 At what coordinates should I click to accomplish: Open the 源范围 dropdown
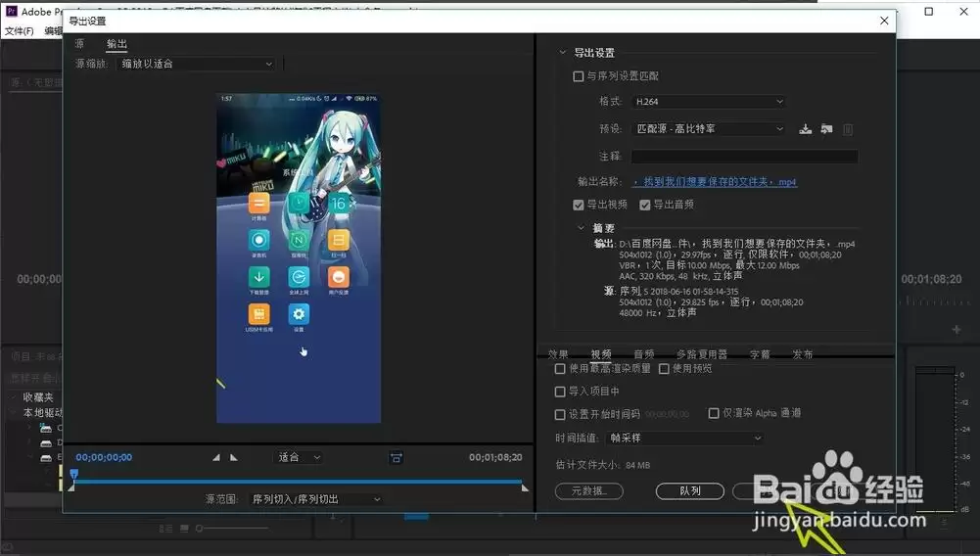(x=315, y=499)
